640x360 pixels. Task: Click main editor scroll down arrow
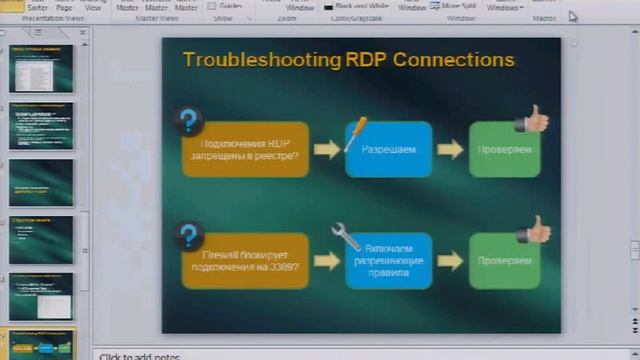pos(635,309)
